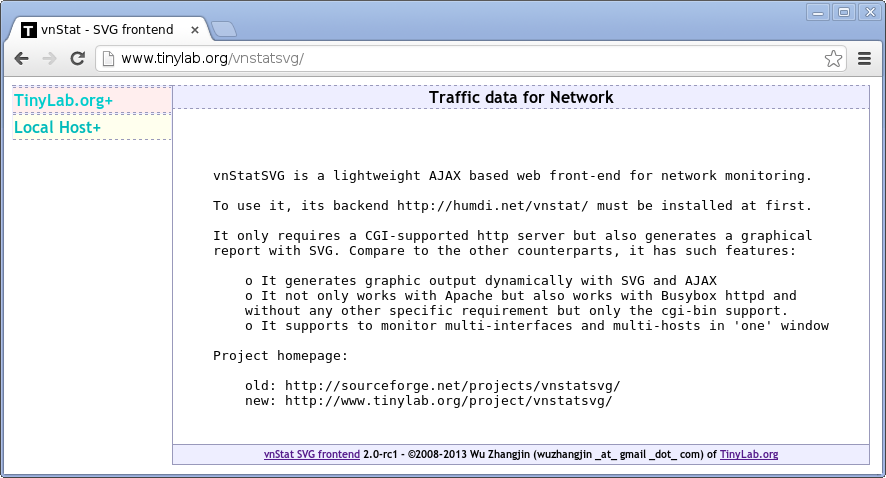Open a new tab with the new-tab button

pos(224,29)
